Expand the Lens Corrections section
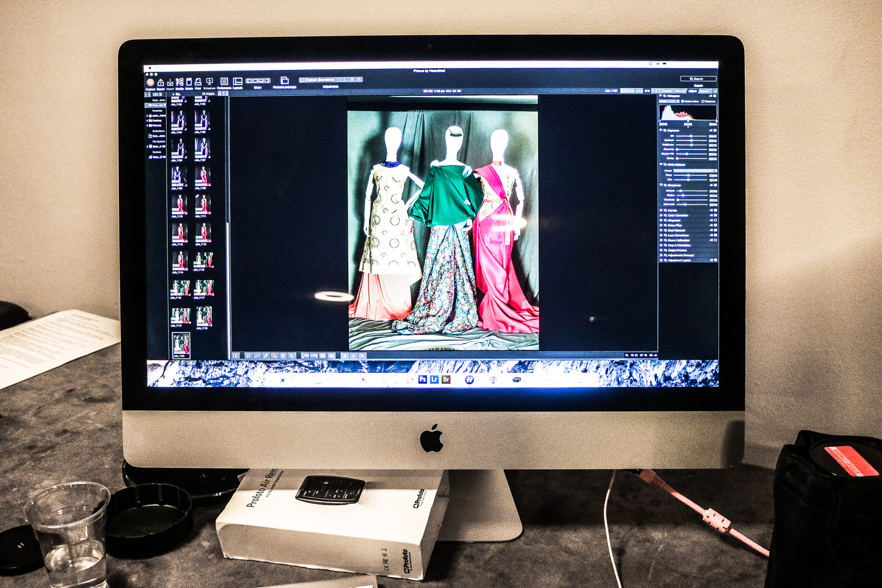This screenshot has height=588, width=882. pyautogui.click(x=661, y=235)
